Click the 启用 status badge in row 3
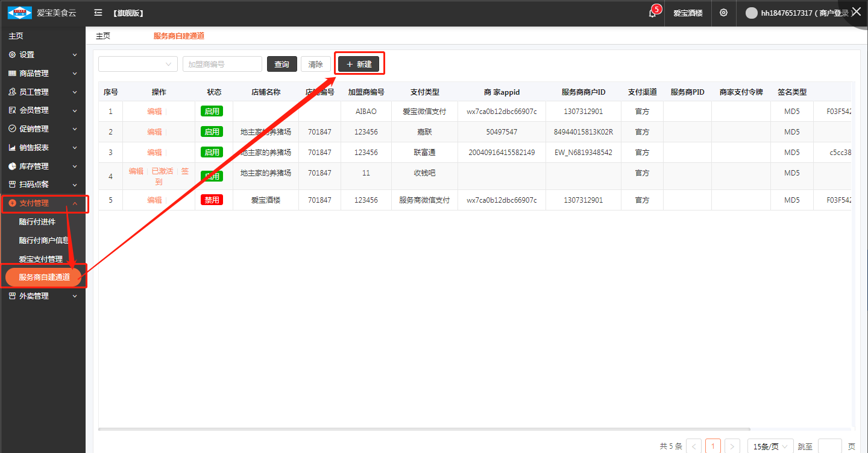 [x=212, y=153]
